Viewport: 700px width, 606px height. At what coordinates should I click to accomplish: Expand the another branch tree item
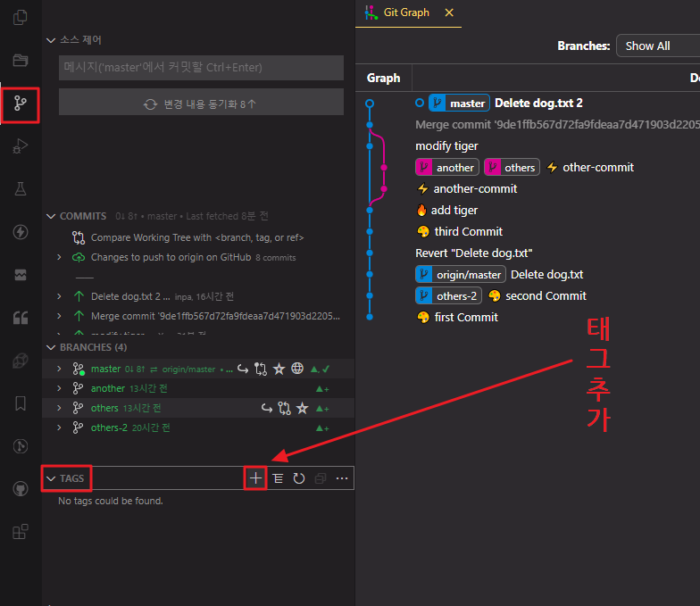[59, 388]
